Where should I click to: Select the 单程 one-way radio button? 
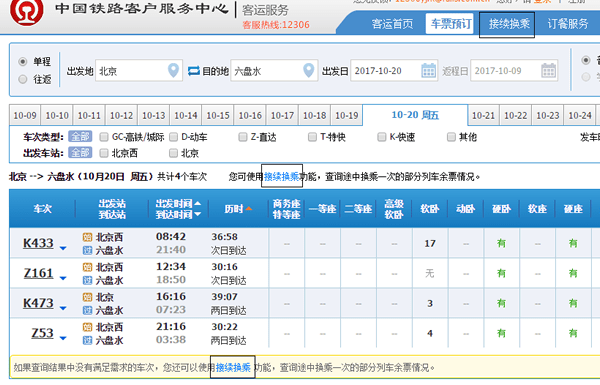click(x=23, y=61)
